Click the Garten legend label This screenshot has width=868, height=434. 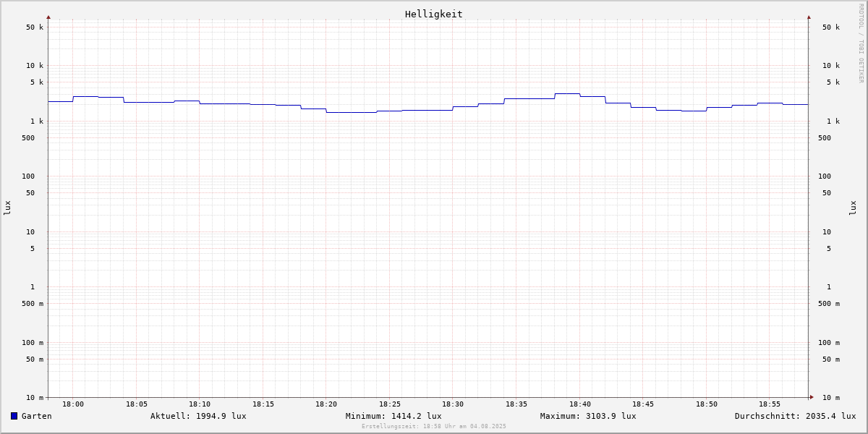coord(37,416)
